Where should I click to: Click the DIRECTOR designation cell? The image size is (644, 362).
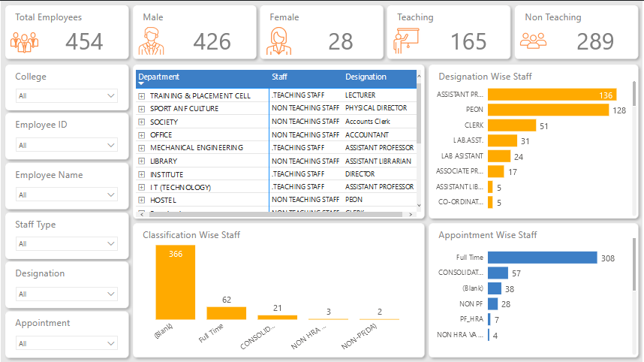click(360, 173)
